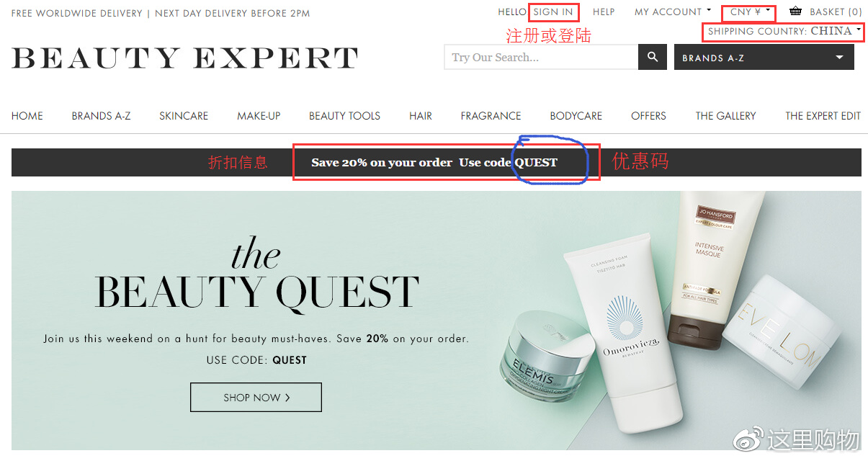This screenshot has height=461, width=868.
Task: Open the Skincare menu
Action: (184, 116)
